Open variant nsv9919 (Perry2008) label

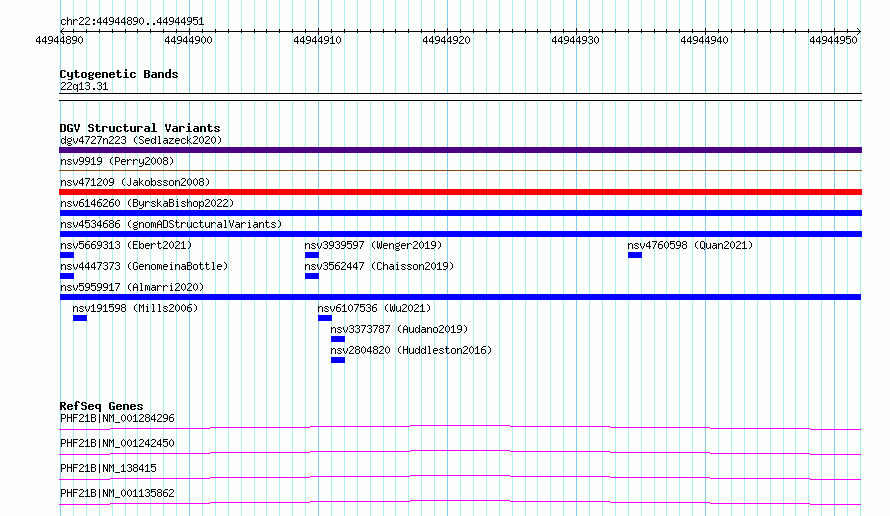point(117,161)
